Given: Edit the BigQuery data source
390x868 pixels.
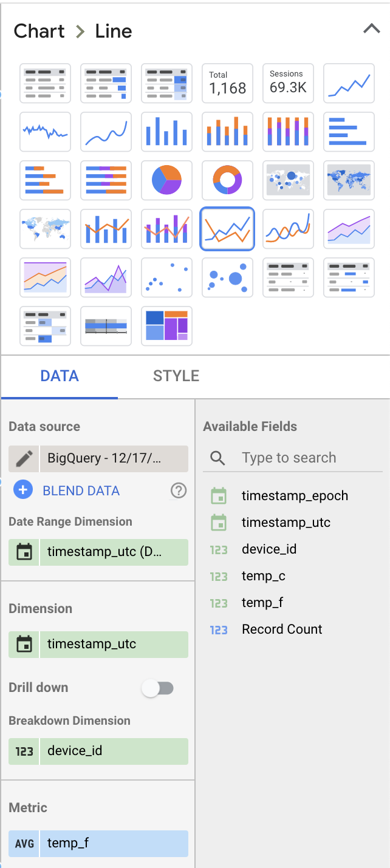Looking at the screenshot, I should tap(24, 458).
